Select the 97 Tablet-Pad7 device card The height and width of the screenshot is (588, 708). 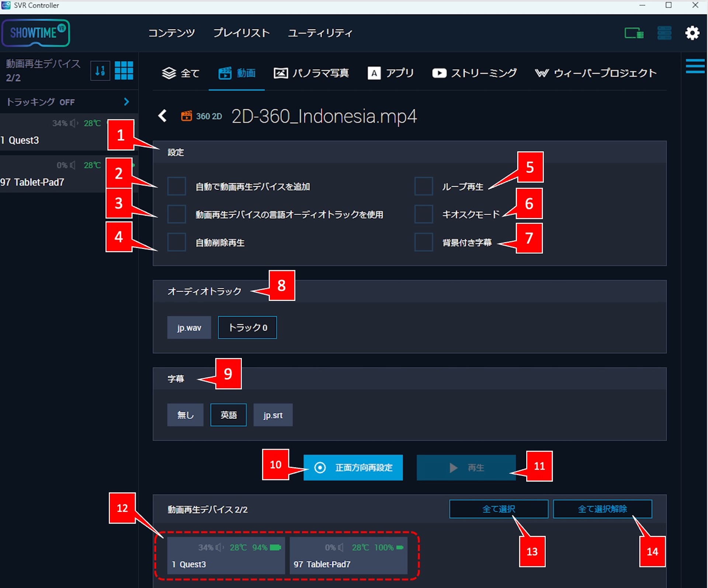click(x=348, y=556)
